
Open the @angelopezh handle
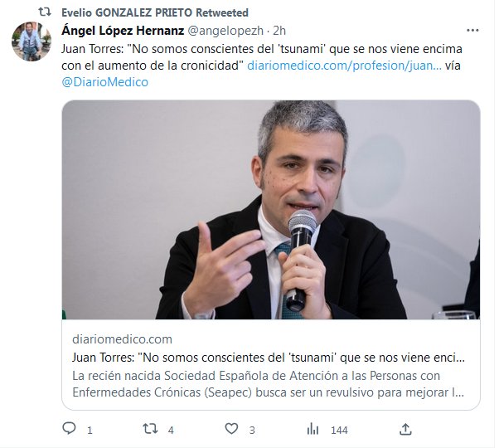pyautogui.click(x=225, y=31)
